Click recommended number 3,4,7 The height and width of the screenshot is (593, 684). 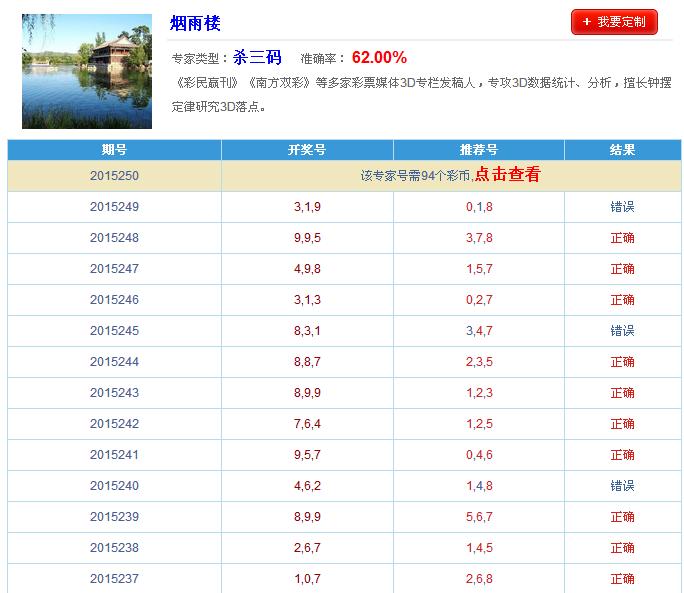(479, 331)
